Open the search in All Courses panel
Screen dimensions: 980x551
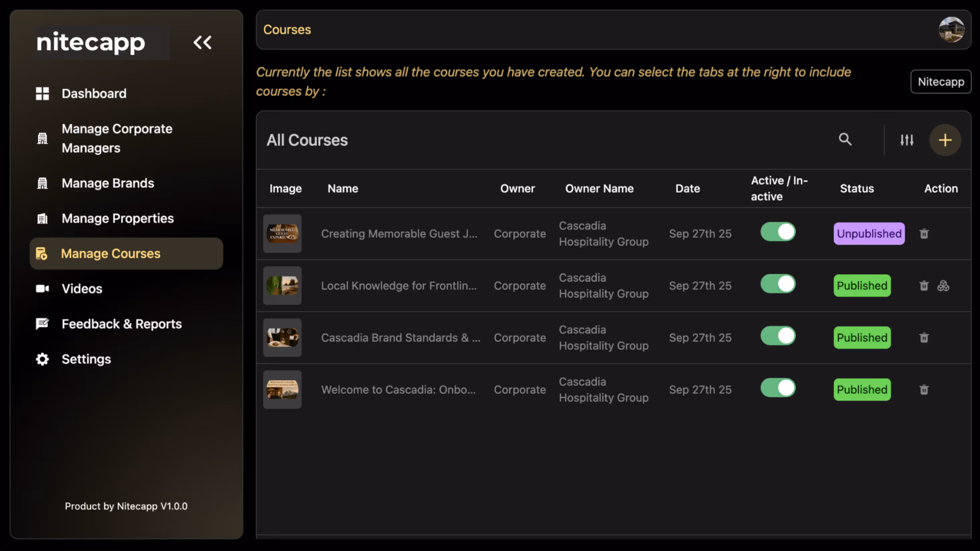point(845,140)
